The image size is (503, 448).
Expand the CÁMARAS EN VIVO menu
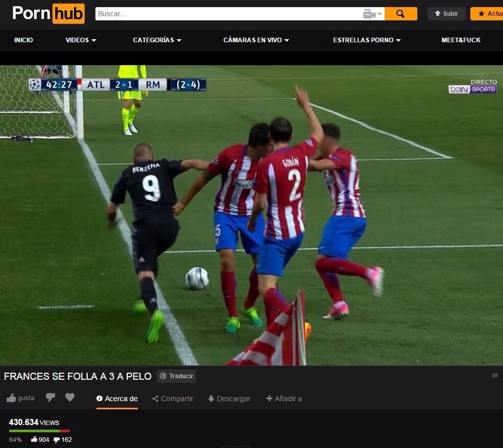pos(256,40)
